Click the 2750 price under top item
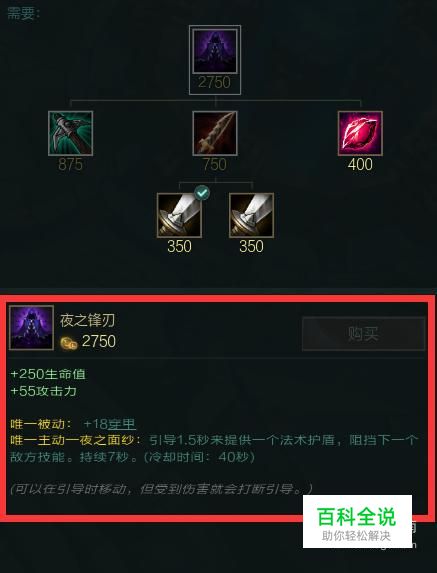Image resolution: width=437 pixels, height=573 pixels. pos(214,82)
